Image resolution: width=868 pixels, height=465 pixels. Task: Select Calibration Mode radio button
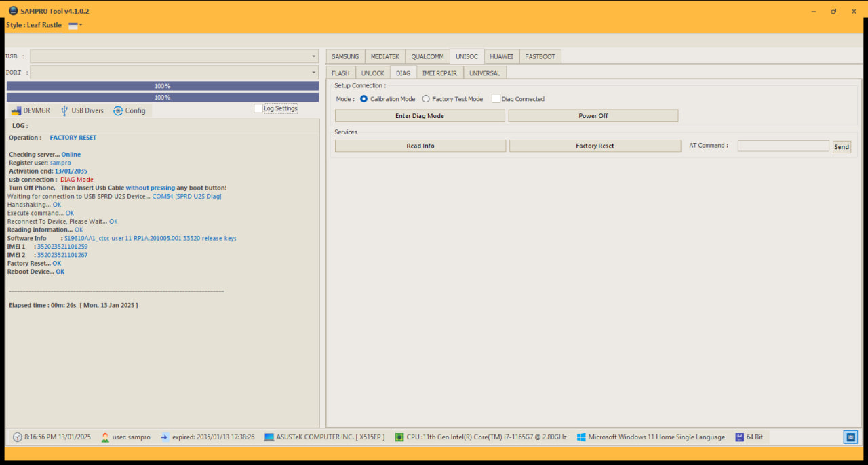[x=364, y=99]
